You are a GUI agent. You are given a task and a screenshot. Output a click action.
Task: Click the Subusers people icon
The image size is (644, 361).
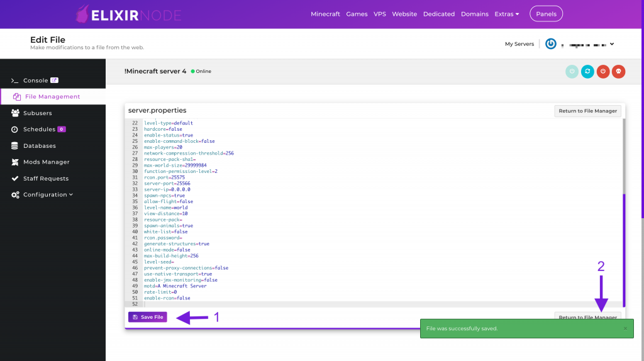tap(15, 113)
